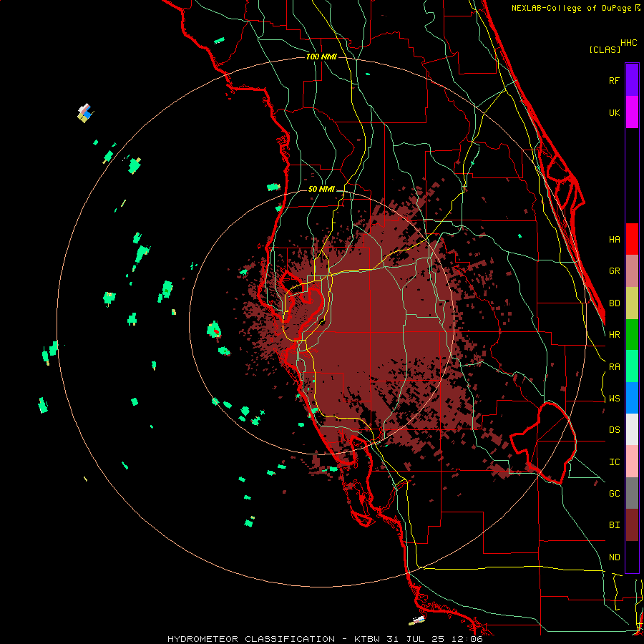Click the blue WS legend swatch
644x644 pixels.
[x=632, y=398]
